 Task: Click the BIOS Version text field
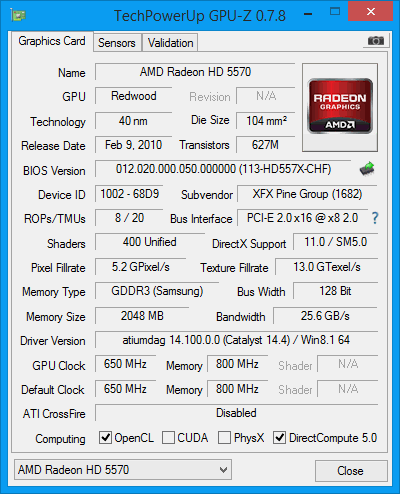coord(223,169)
